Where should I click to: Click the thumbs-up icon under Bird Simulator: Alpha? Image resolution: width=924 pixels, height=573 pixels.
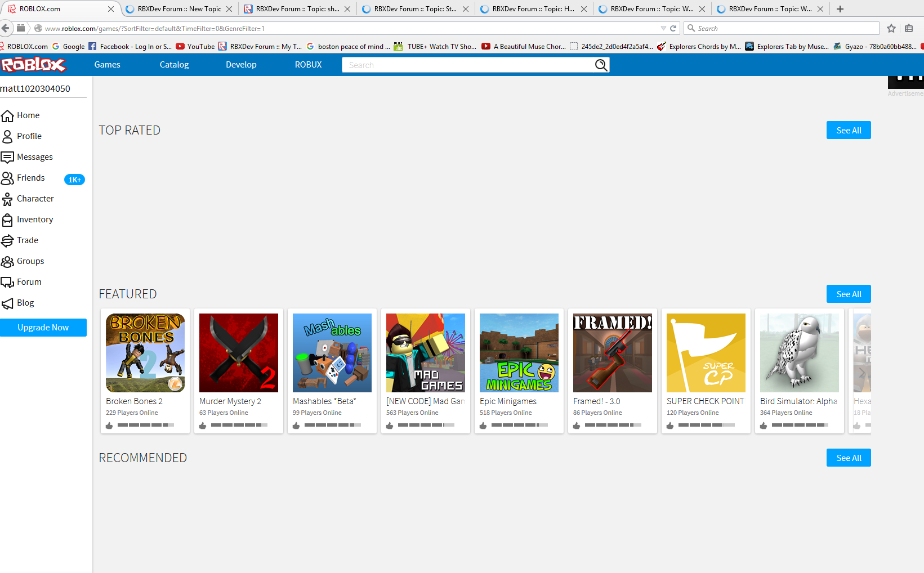pos(764,426)
